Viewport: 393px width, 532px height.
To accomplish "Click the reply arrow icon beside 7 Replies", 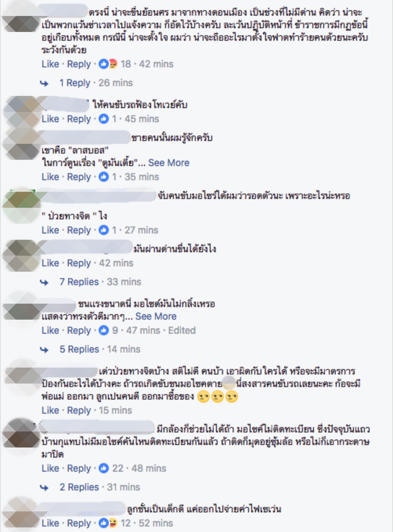I will (45, 282).
